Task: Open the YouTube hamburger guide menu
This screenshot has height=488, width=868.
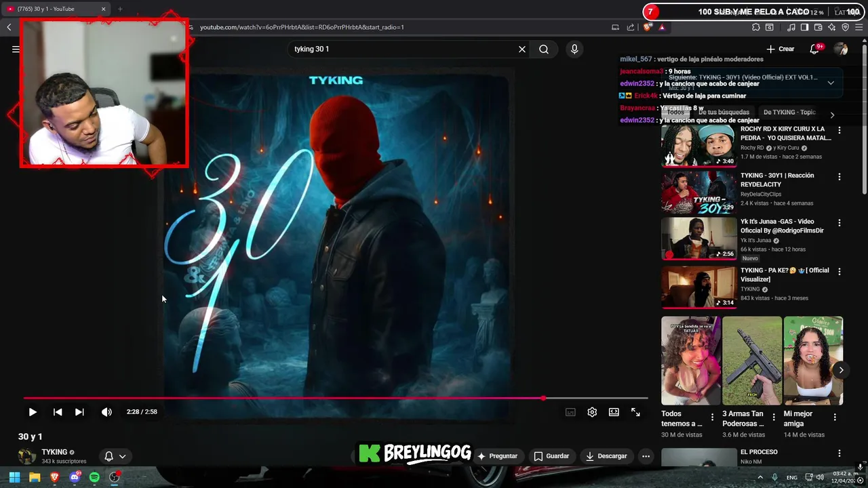Action: 16,49
